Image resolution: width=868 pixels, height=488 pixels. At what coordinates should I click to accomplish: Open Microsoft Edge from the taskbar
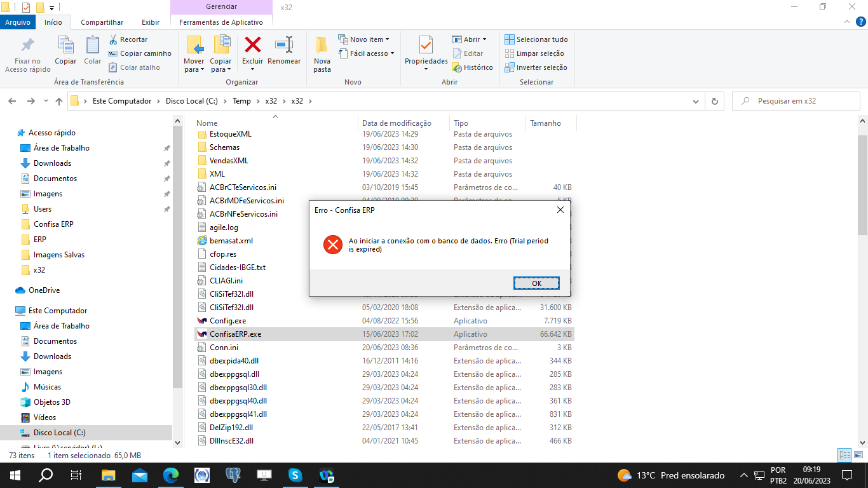coord(171,475)
